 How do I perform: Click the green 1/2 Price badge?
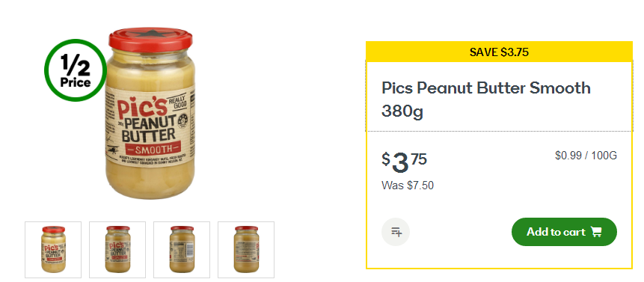[x=76, y=70]
